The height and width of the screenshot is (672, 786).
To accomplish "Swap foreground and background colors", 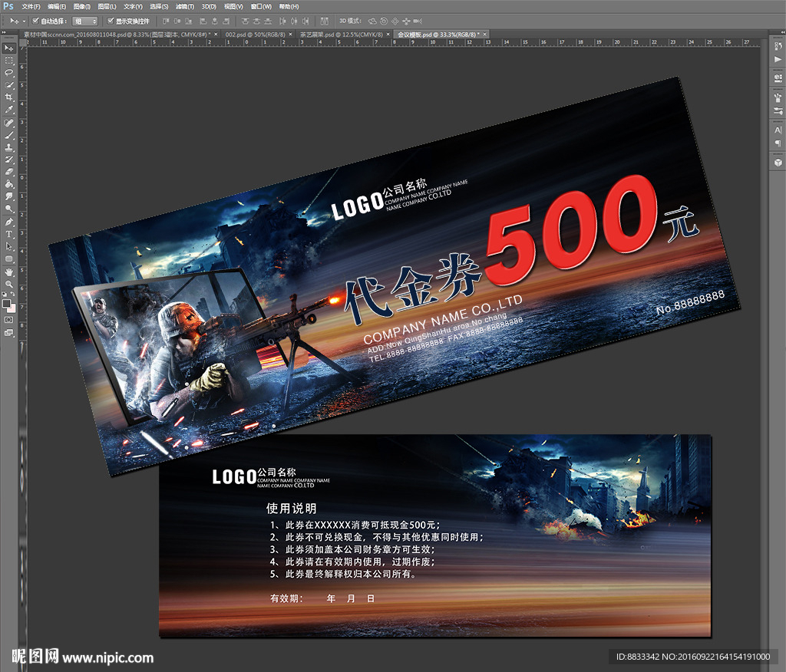I will click(x=12, y=294).
